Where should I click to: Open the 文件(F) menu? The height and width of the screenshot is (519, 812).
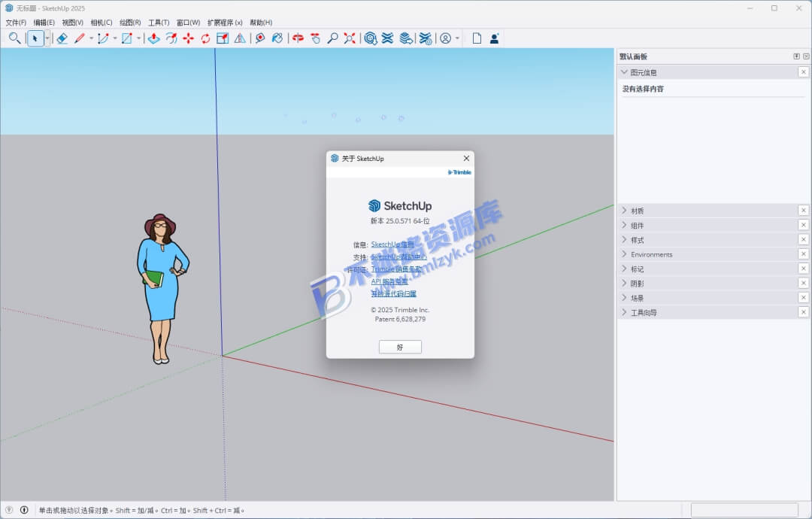(16, 23)
